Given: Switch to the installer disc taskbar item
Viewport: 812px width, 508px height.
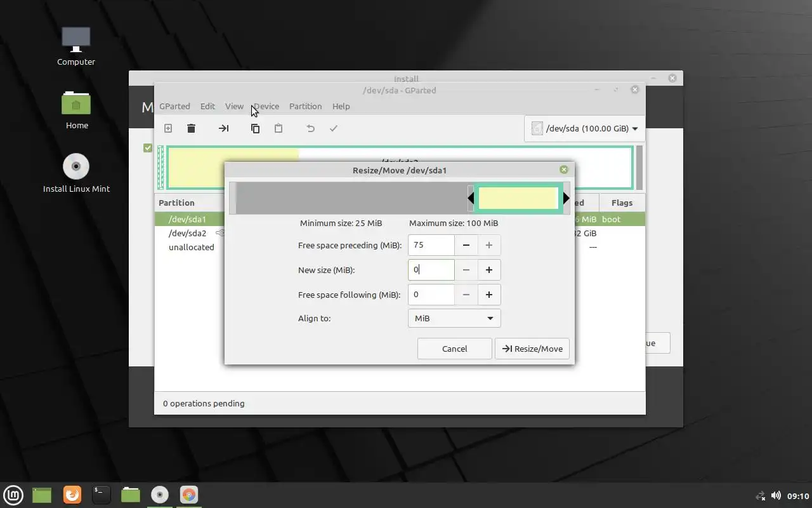Looking at the screenshot, I should [x=160, y=495].
